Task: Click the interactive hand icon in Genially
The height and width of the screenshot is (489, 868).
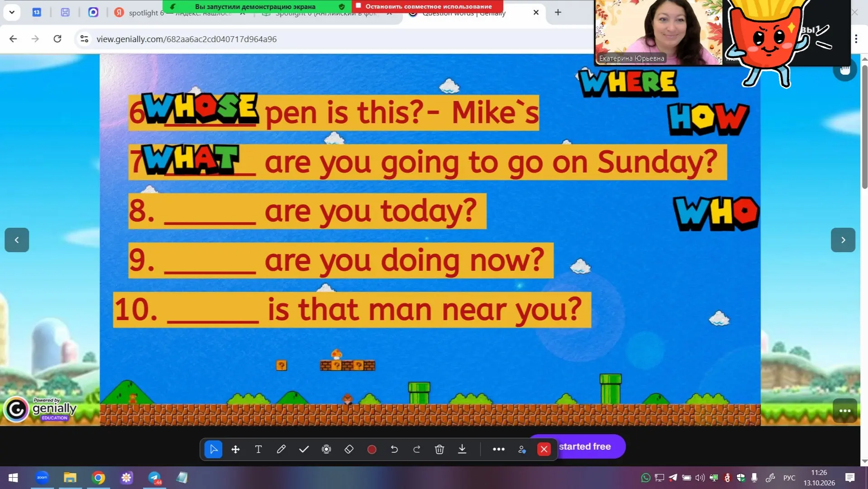Action: coord(845,70)
